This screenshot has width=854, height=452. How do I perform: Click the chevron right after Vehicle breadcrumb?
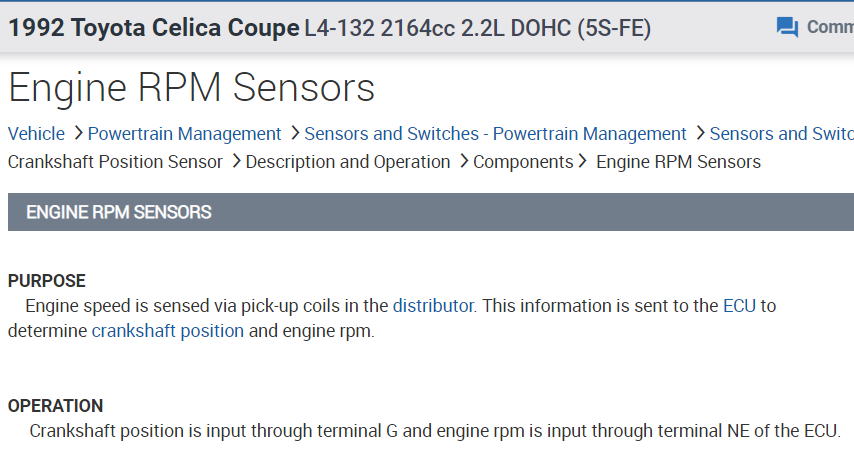pyautogui.click(x=77, y=134)
